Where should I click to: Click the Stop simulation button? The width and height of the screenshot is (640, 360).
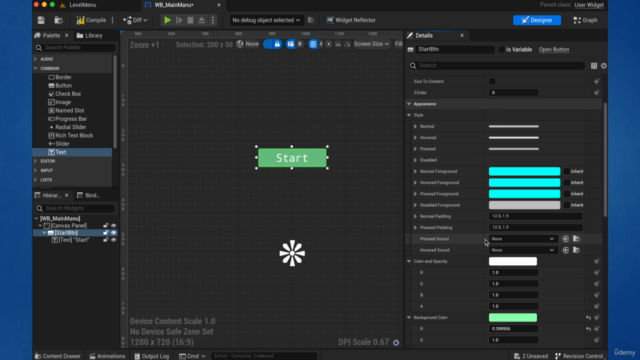tap(190, 20)
